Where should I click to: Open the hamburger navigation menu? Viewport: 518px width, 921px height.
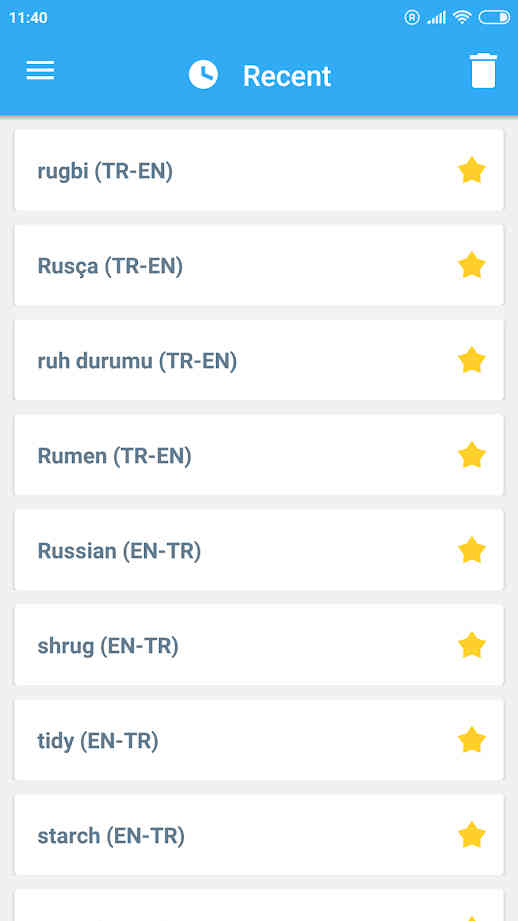click(41, 70)
